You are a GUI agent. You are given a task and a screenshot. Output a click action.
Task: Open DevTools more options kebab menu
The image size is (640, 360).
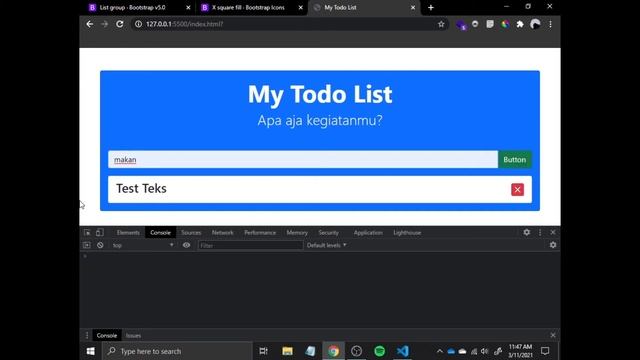coord(540,232)
